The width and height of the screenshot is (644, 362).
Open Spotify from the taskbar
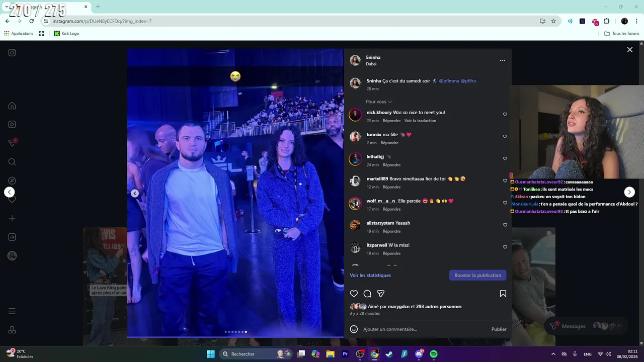tap(434, 354)
